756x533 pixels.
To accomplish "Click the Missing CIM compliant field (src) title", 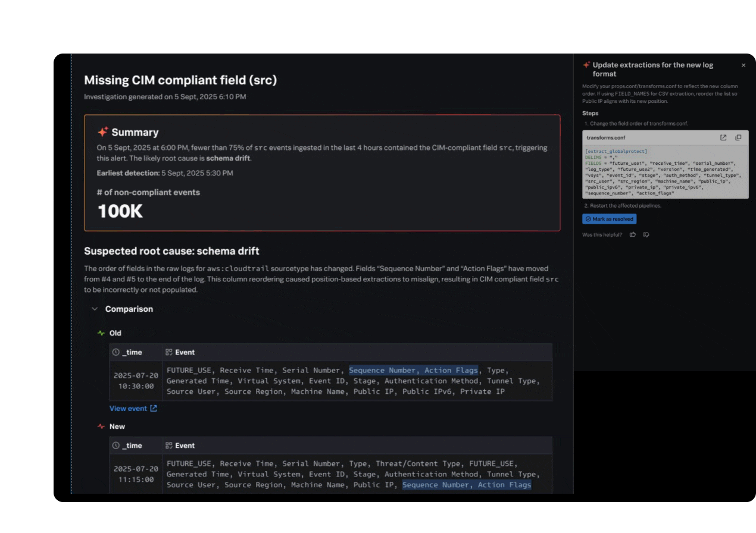I will pyautogui.click(x=180, y=80).
